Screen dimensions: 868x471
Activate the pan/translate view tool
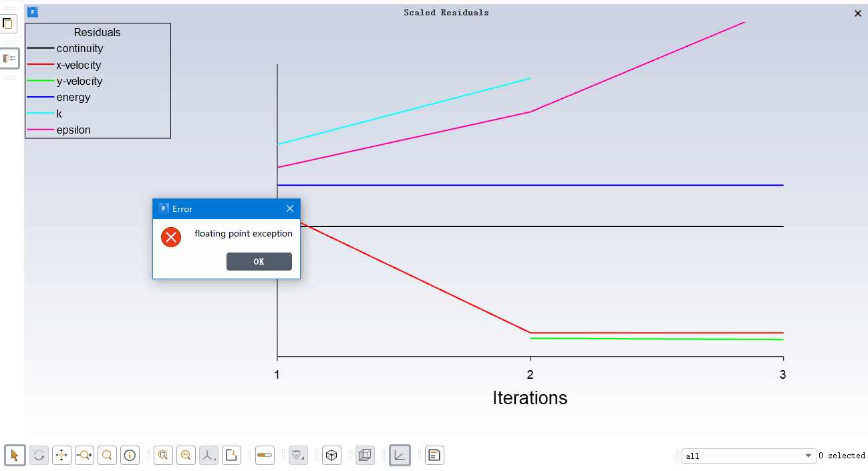coord(61,456)
